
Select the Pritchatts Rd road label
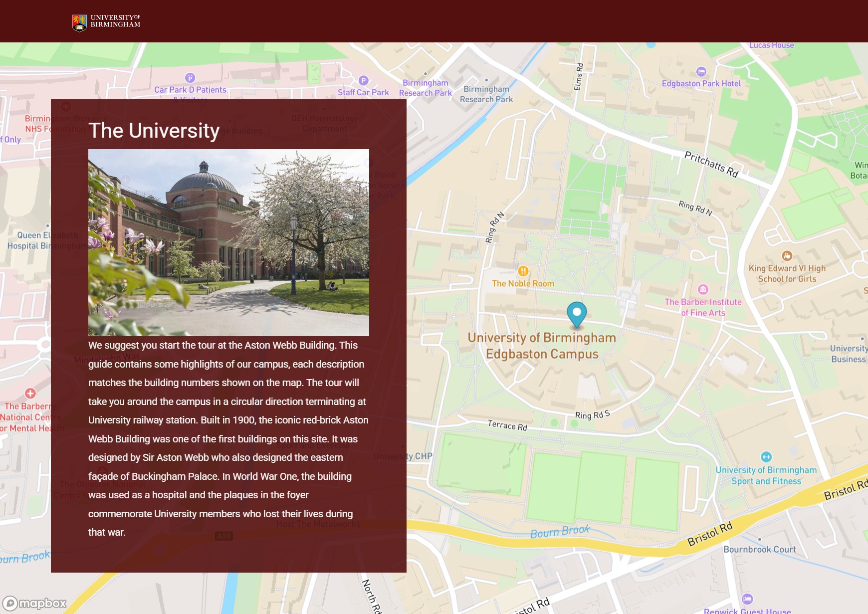711,164
